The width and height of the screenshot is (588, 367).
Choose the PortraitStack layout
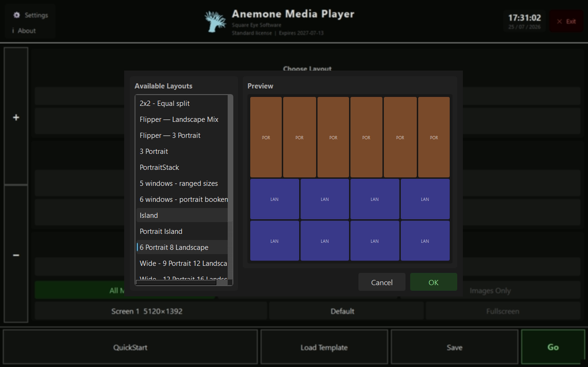pos(182,168)
